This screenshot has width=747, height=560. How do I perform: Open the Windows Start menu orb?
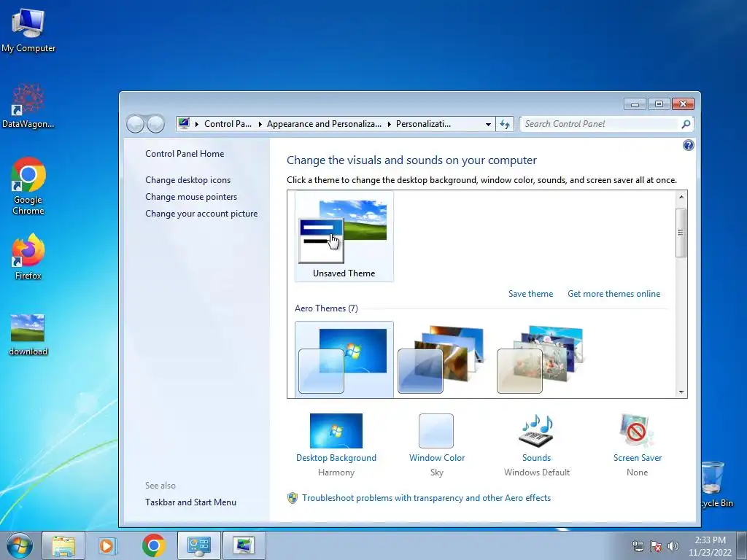click(x=20, y=545)
